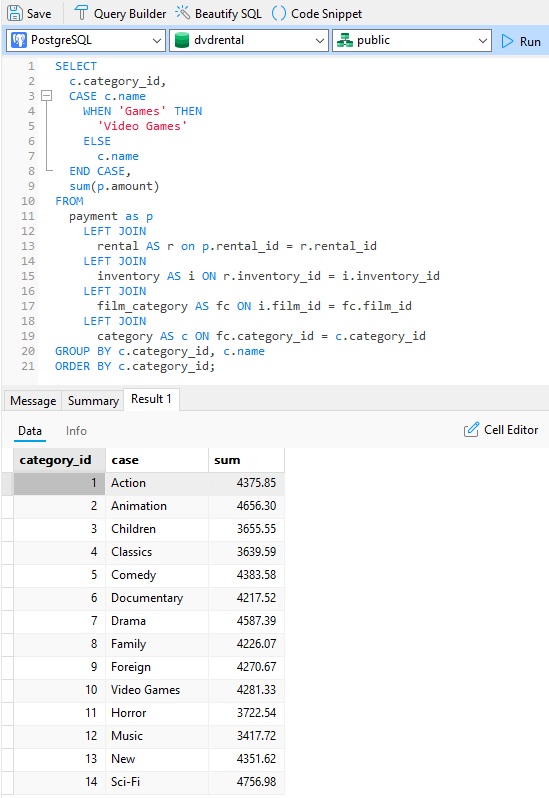Click the case column header

pyautogui.click(x=157, y=460)
